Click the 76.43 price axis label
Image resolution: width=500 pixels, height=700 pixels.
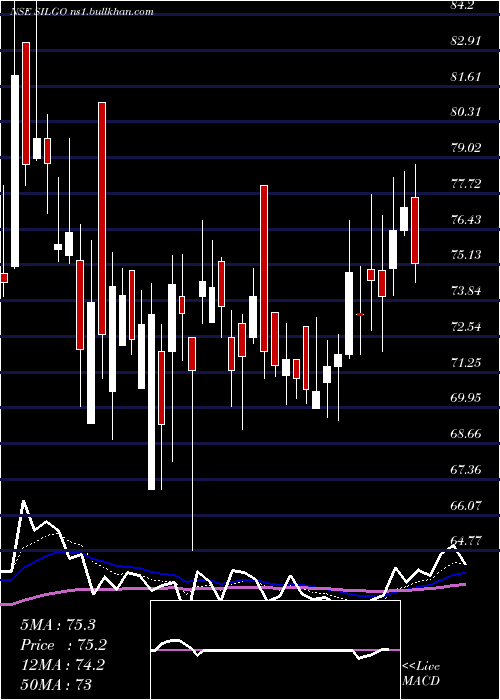(467, 220)
